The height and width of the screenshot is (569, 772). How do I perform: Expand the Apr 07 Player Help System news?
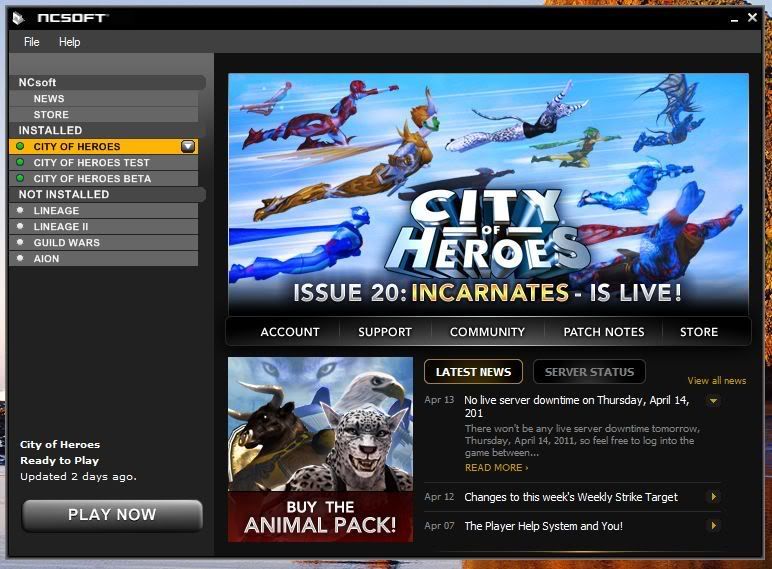pyautogui.click(x=713, y=526)
